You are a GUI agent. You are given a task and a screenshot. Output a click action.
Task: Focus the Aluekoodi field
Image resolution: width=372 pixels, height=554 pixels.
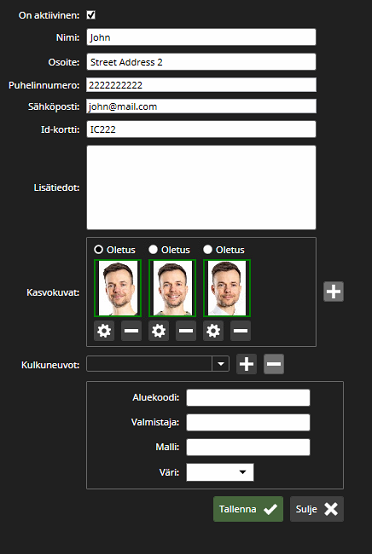(248, 398)
